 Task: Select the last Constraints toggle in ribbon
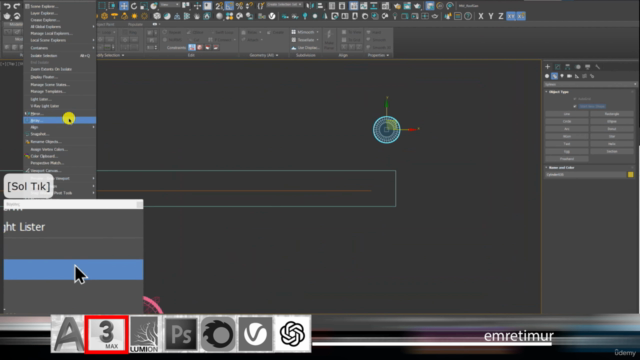(216, 47)
